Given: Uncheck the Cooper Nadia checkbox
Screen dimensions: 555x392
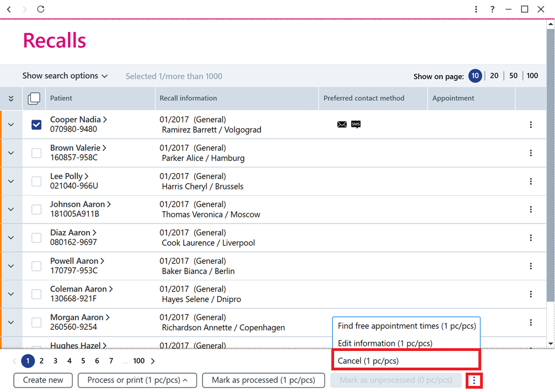Looking at the screenshot, I should (x=37, y=124).
